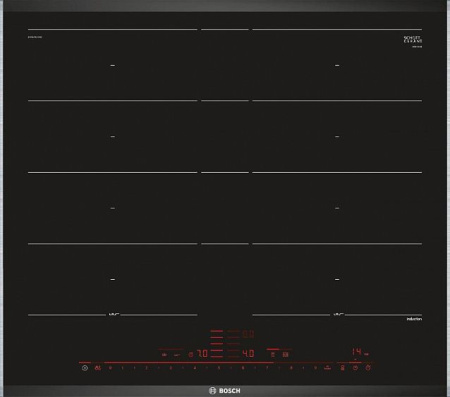Select the left zone showing 7.0
Screen dimensions: 450x397
pyautogui.click(x=202, y=354)
